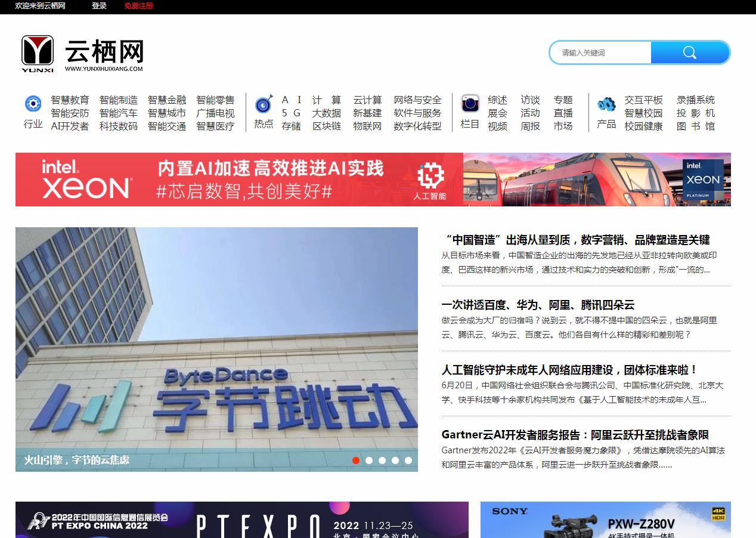Open the 校园健康 product page

[643, 126]
